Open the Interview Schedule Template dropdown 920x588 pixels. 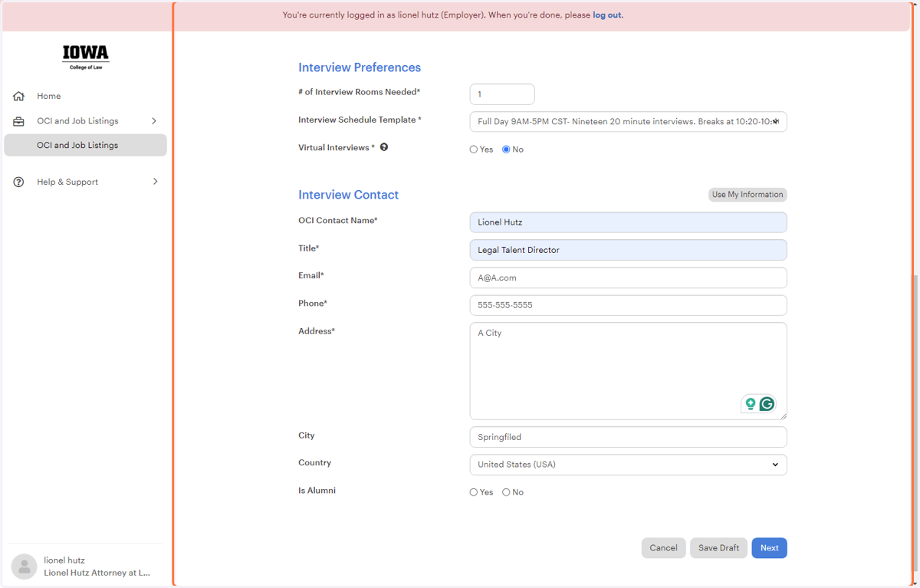click(x=628, y=121)
